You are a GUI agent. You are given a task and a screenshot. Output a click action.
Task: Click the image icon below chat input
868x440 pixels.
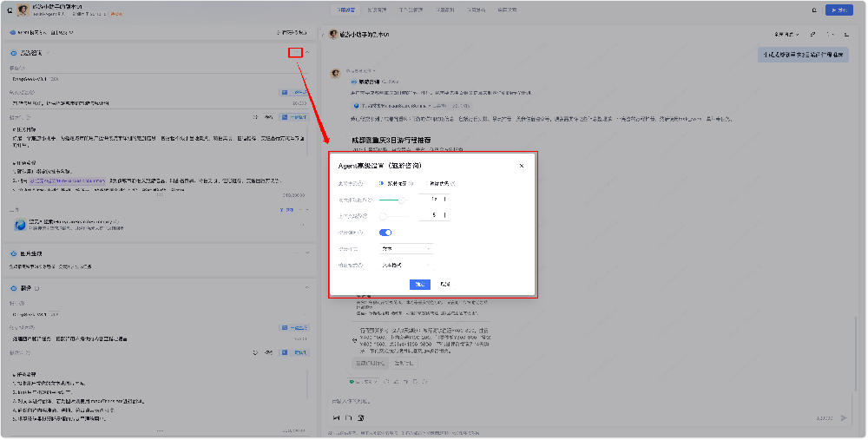[336, 417]
